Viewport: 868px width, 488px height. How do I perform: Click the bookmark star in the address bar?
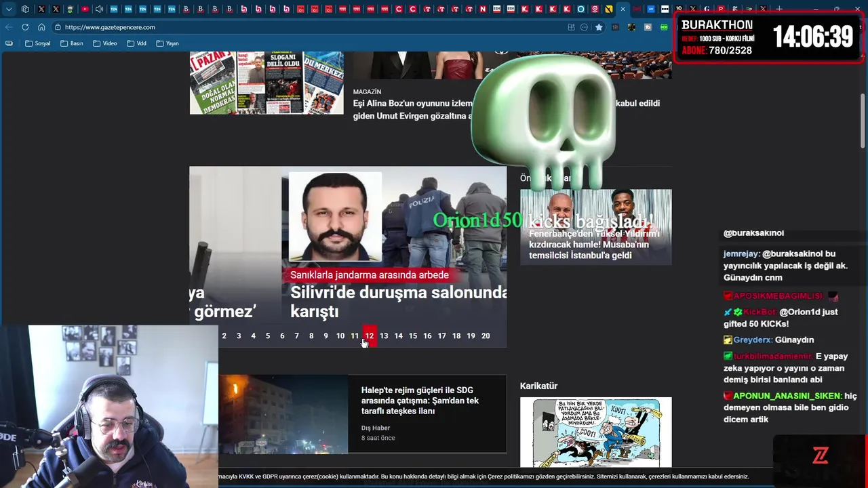[599, 27]
